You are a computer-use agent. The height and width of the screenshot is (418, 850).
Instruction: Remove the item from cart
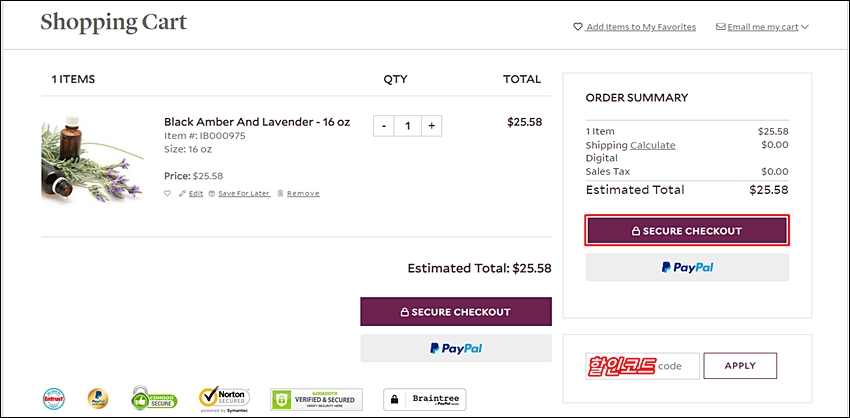pos(302,193)
